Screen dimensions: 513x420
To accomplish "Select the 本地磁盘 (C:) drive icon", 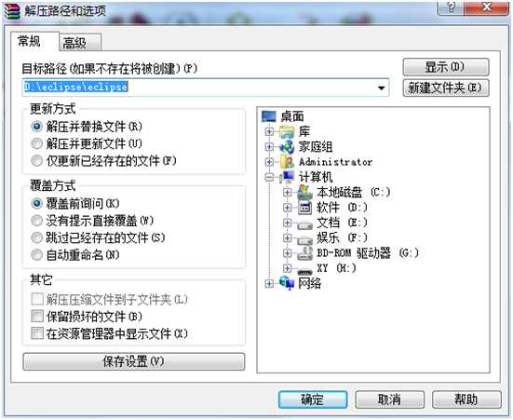I will [305, 193].
